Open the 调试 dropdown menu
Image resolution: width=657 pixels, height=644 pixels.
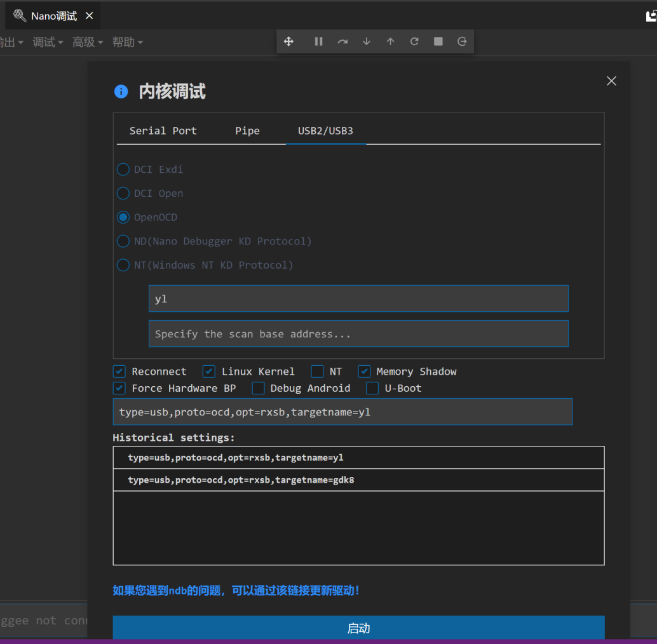point(48,42)
